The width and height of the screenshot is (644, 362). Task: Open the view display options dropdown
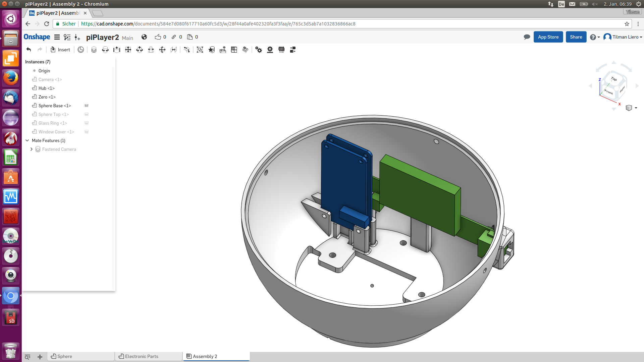pos(631,108)
